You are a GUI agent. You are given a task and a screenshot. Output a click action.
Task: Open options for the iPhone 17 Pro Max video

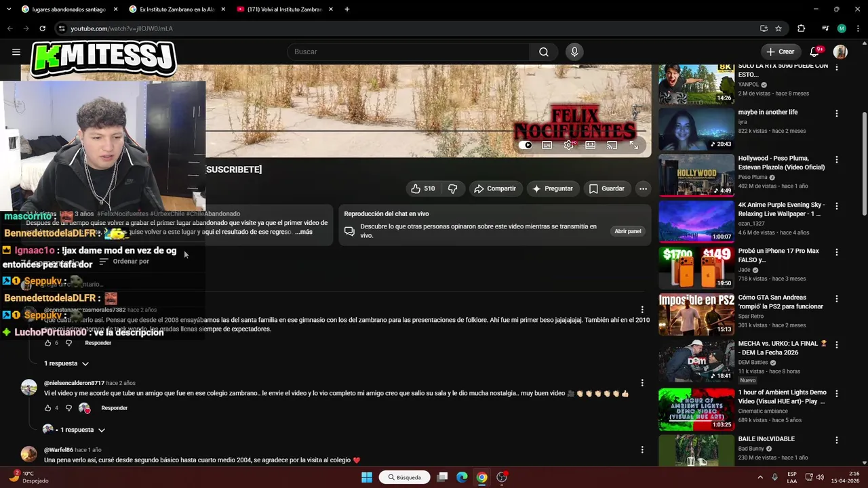(836, 252)
